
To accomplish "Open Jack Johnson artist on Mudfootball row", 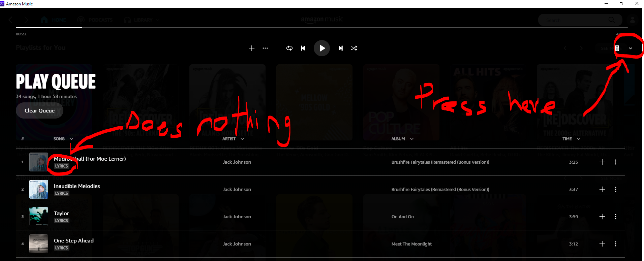I will pyautogui.click(x=237, y=162).
